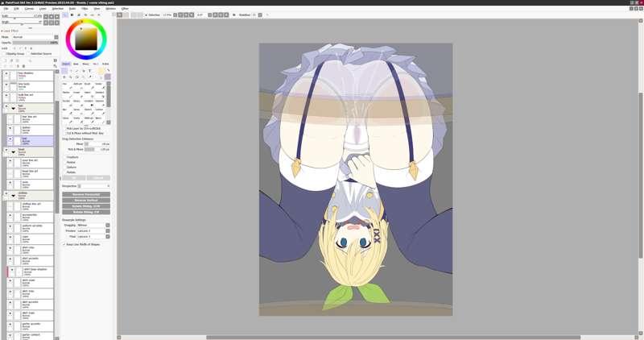Open the File menu
The height and width of the screenshot is (340, 644).
tap(6, 8)
